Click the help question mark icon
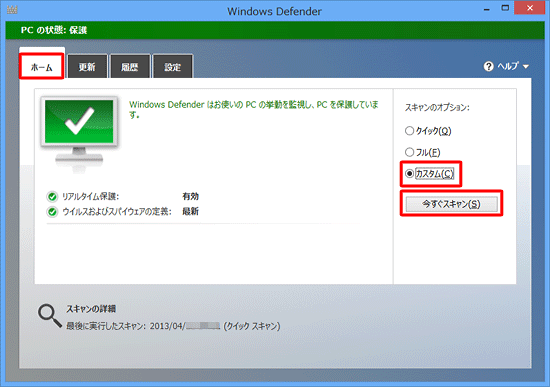Viewport: 550px width, 387px height. tap(488, 66)
